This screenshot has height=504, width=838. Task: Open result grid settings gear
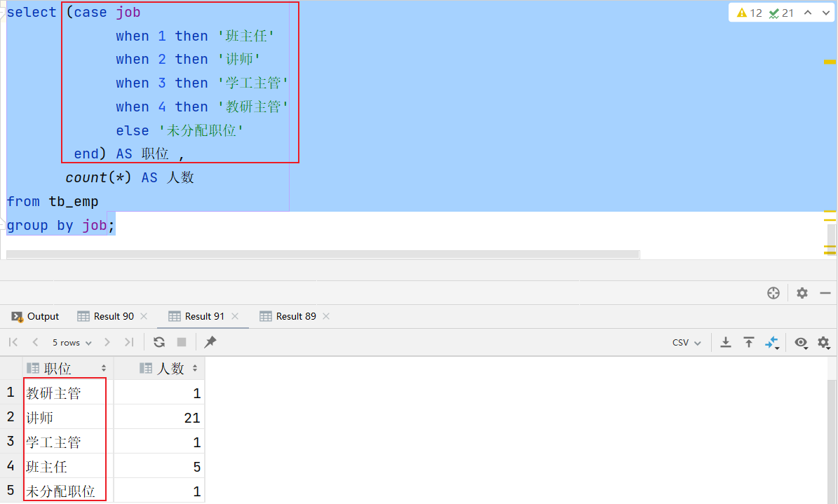tap(823, 343)
